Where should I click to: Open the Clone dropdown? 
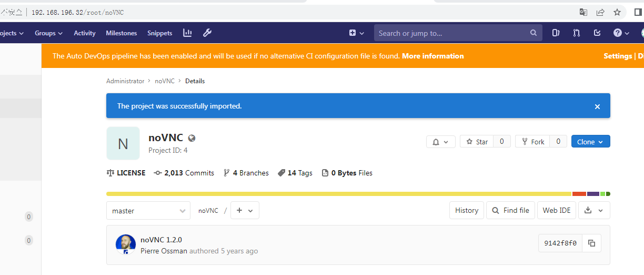pos(591,141)
